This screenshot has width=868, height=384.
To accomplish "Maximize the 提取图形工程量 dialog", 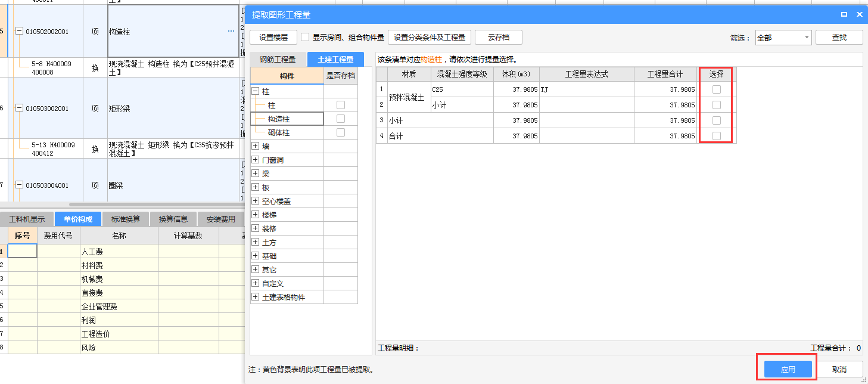I will coord(844,14).
